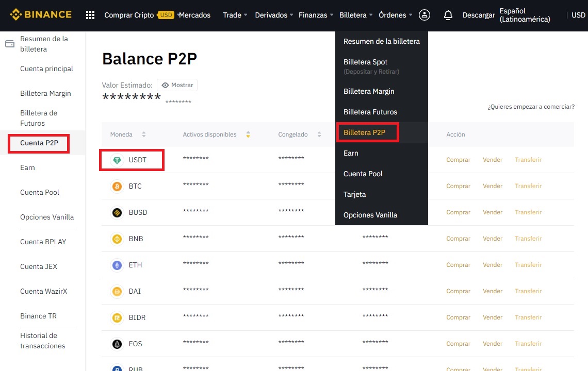Sort by Moneda column arrows
The height and width of the screenshot is (371, 588).
[143, 134]
